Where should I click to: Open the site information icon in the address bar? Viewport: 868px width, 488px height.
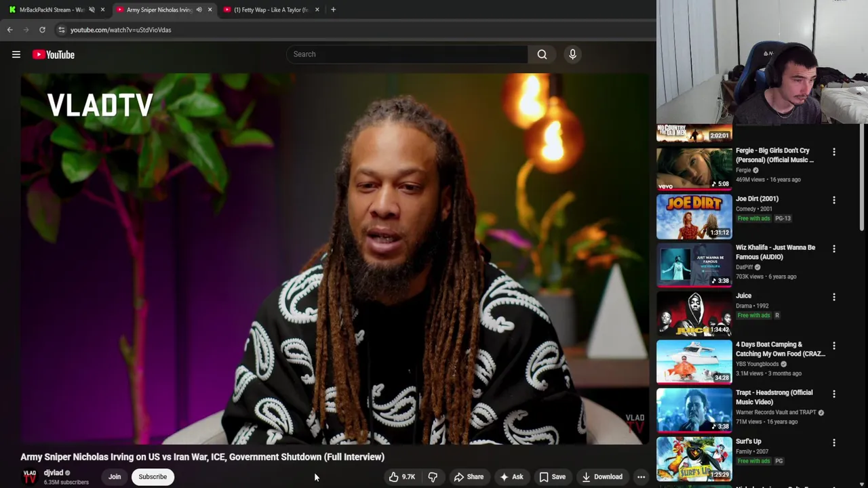coord(61,30)
